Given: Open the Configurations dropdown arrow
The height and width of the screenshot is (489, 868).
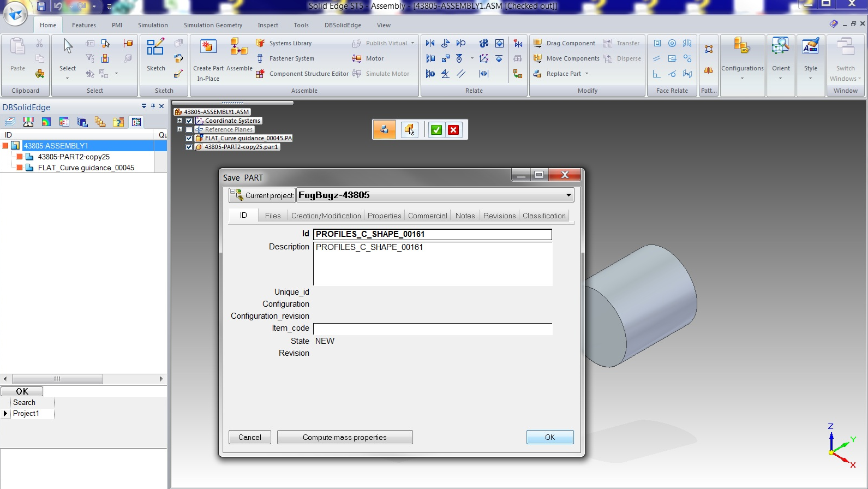Looking at the screenshot, I should coord(742,79).
